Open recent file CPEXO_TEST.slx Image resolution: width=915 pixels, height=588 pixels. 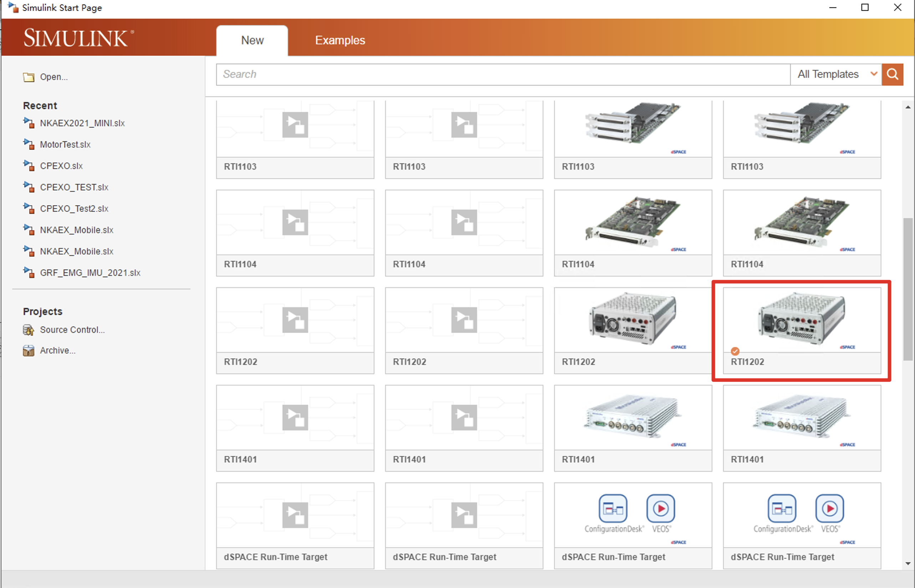coord(74,187)
